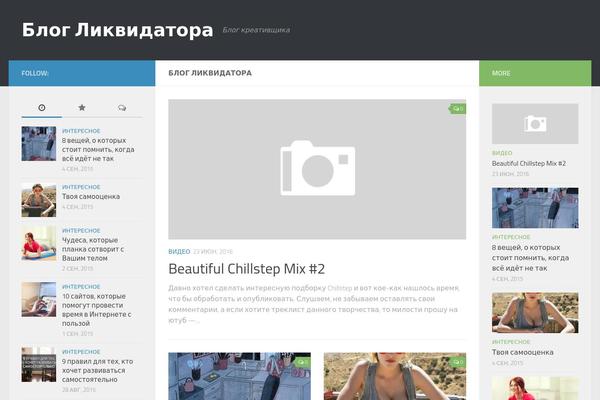Screen dimensions: 600x400
Task: Click the green MORE sidebar header
Action: click(535, 73)
